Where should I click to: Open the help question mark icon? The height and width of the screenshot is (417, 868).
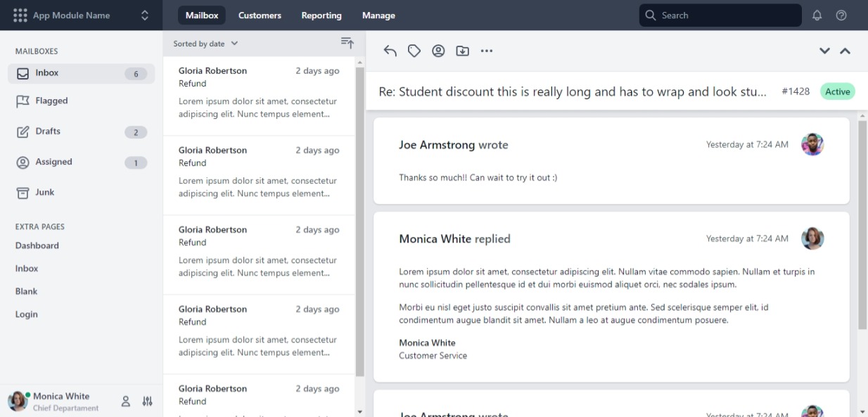(841, 15)
